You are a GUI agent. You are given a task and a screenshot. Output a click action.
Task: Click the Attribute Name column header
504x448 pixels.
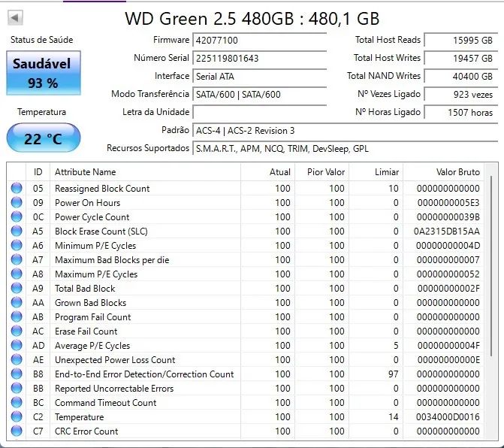point(145,171)
